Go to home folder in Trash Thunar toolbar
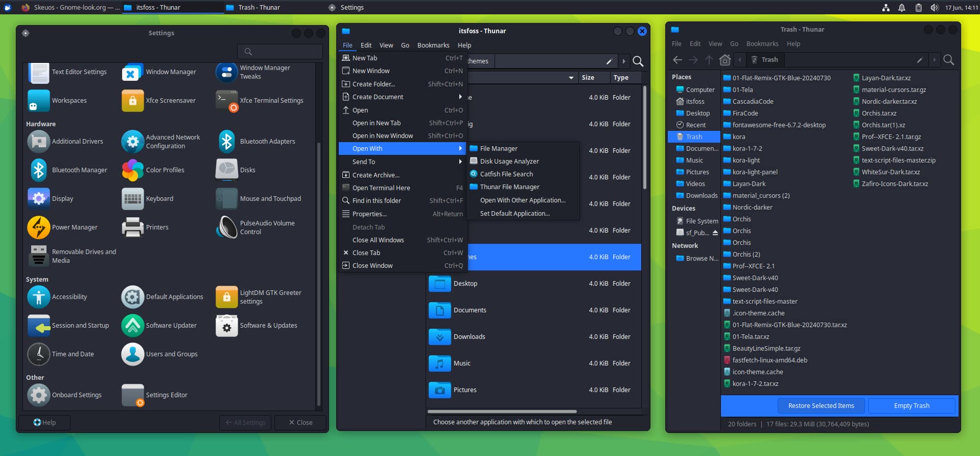980x456 pixels. [x=725, y=60]
